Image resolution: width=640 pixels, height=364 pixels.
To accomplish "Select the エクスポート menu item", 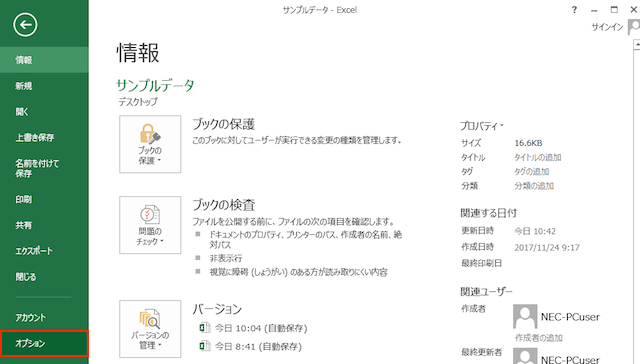I will [x=44, y=251].
